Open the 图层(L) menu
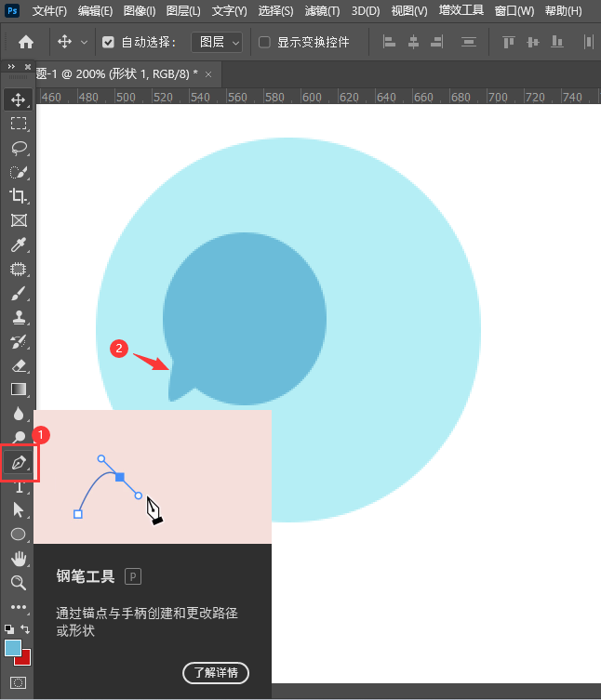The height and width of the screenshot is (700, 601). [x=183, y=11]
